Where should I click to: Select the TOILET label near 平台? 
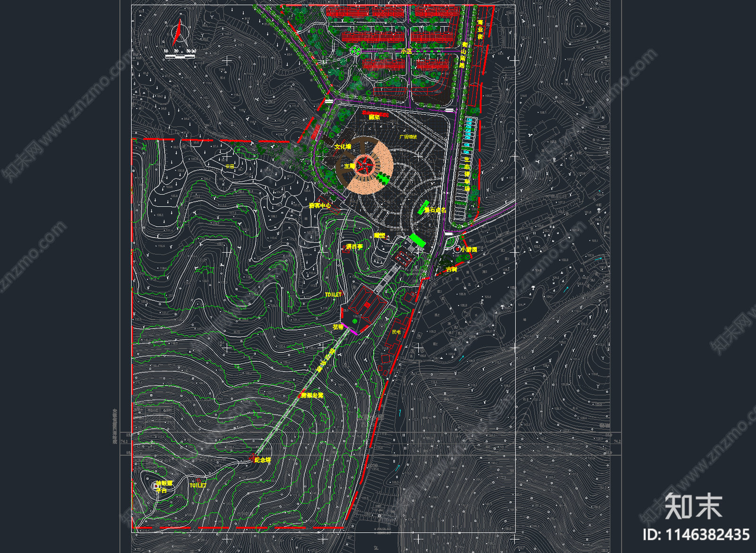point(198,485)
